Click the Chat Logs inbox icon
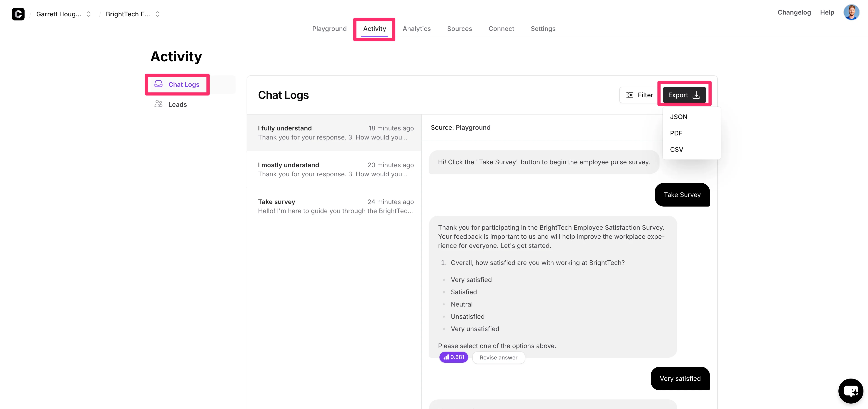868x409 pixels. (158, 84)
